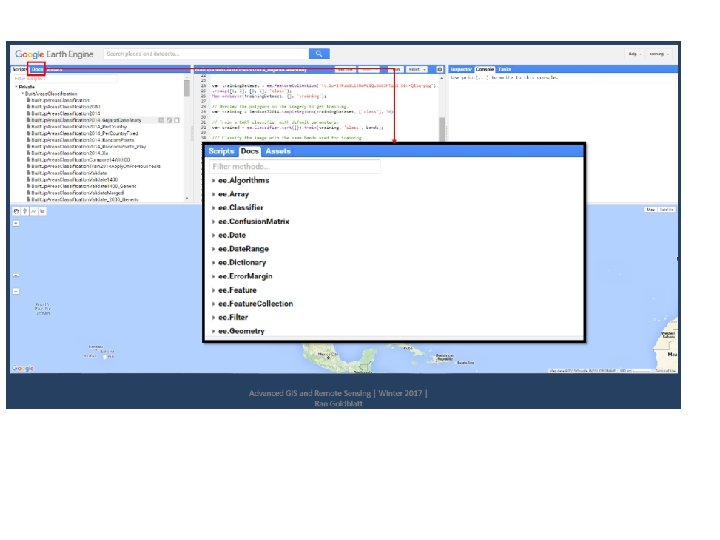Image resolution: width=720 pixels, height=540 pixels.
Task: Open the user account dropdown
Action: (659, 54)
